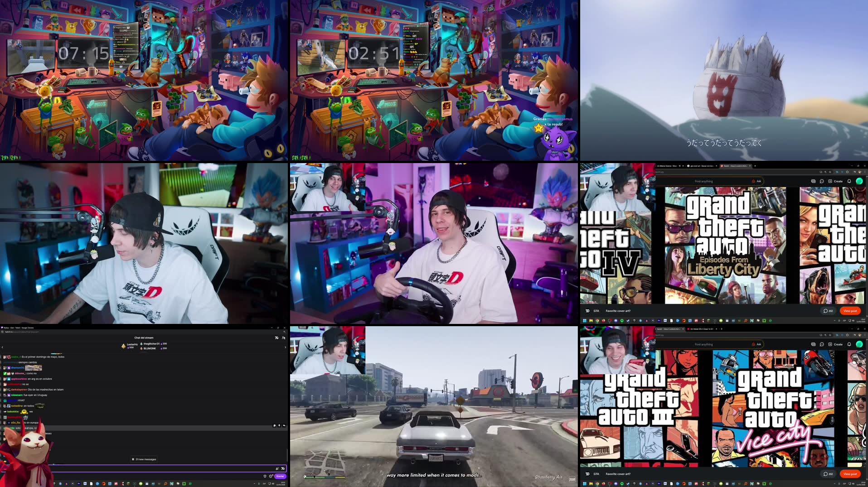Click Ask button in Vice City Reddit window
Screen dimensions: 868x487
click(757, 344)
